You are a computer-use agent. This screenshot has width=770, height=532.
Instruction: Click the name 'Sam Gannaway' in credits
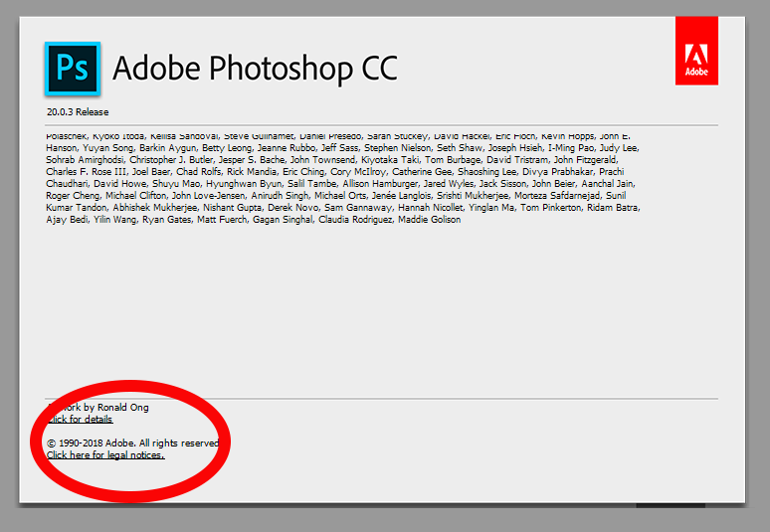[358, 208]
